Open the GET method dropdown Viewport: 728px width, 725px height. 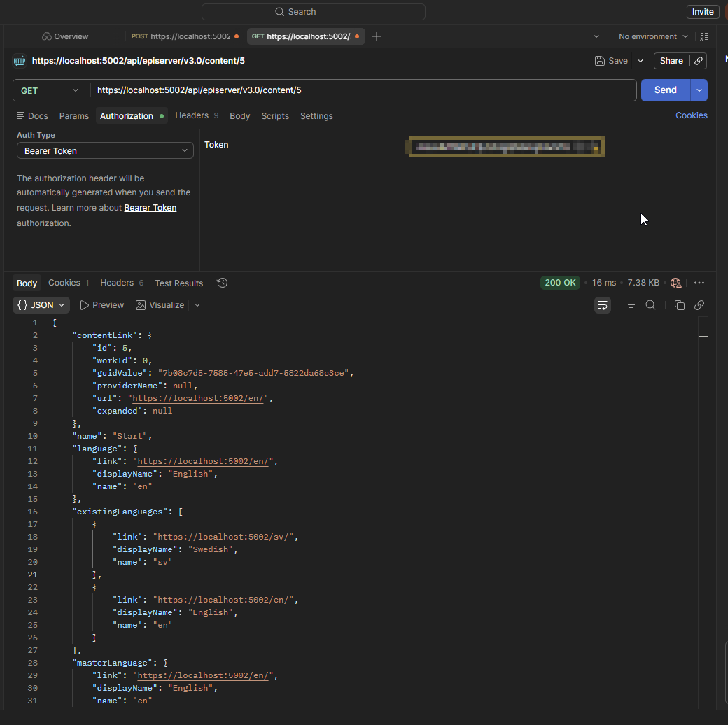tap(50, 90)
